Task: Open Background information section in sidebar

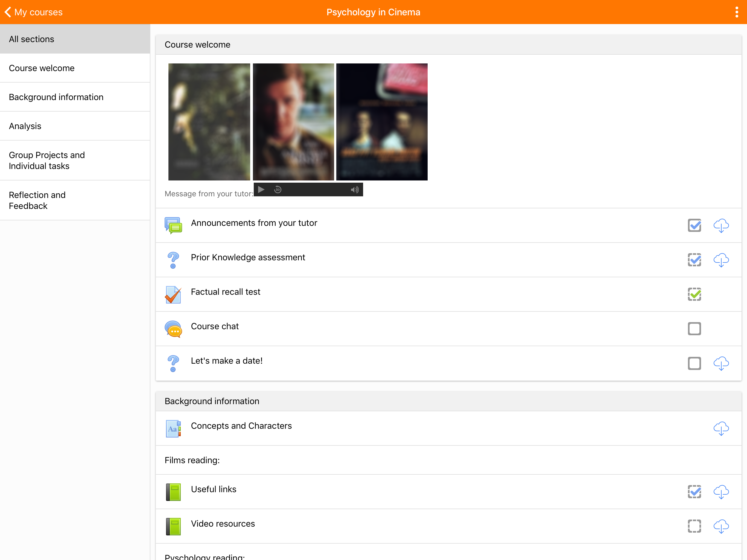Action: [x=75, y=97]
